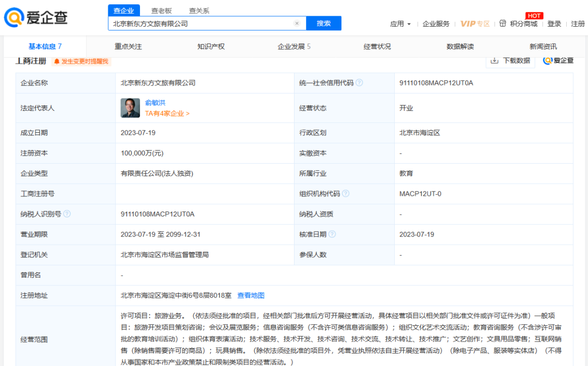Click the 爱企查 logo in the header
This screenshot has height=366, width=588.
point(36,17)
